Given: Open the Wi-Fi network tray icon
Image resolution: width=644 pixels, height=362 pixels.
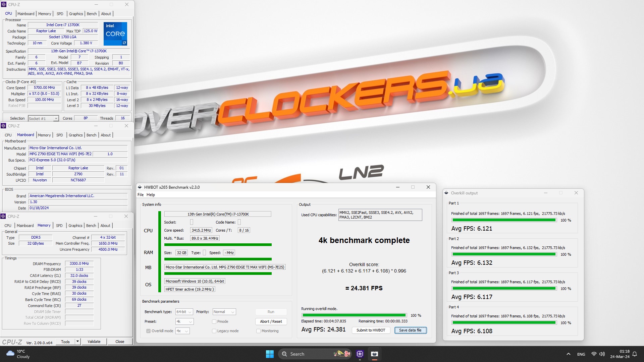Looking at the screenshot, I should click(x=594, y=354).
